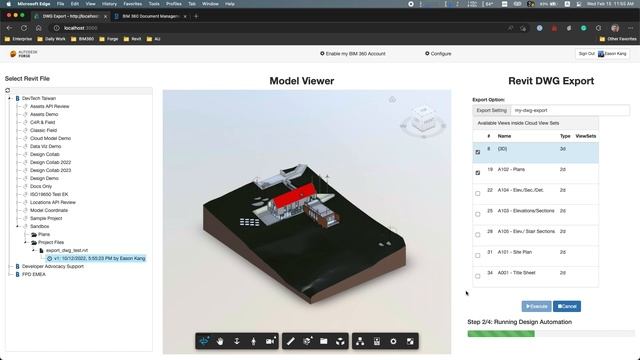This screenshot has height=360, width=640.
Task: Select the Cloud Model Demo project
Action: [x=50, y=138]
